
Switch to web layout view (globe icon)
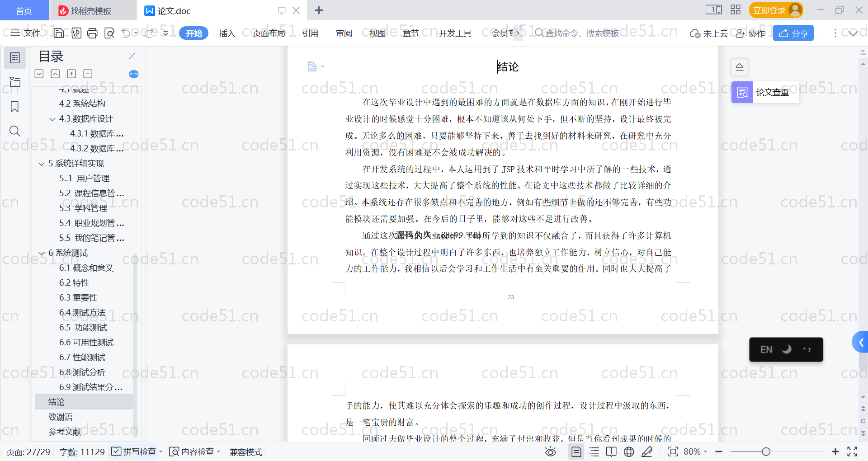coord(629,452)
